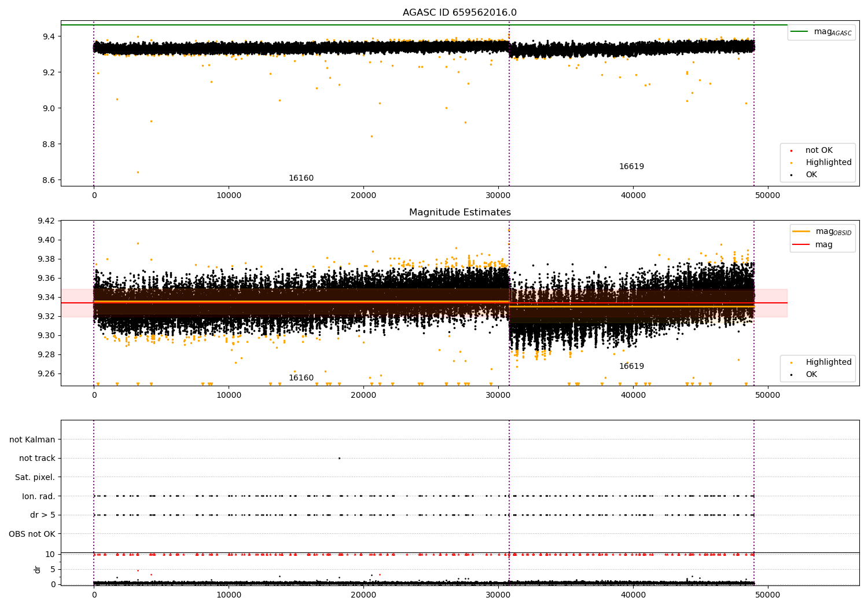The width and height of the screenshot is (868, 608).
Task: Click y-axis tick "9.32" in Magnitude Estimates plot
Action: pos(46,316)
